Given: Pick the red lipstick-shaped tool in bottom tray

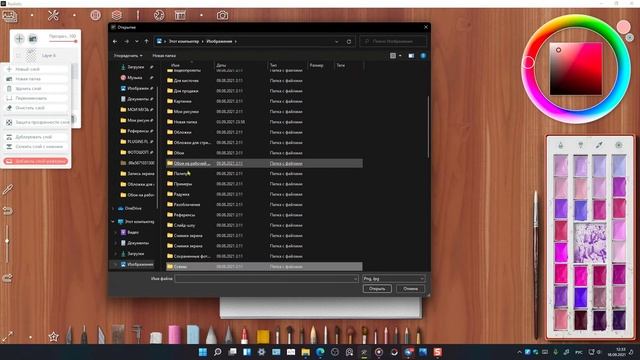Looking at the screenshot, I should (244, 336).
